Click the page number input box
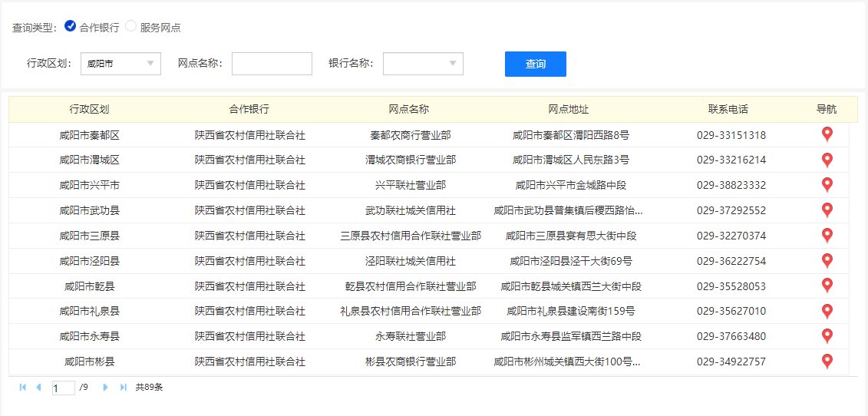 coord(63,388)
